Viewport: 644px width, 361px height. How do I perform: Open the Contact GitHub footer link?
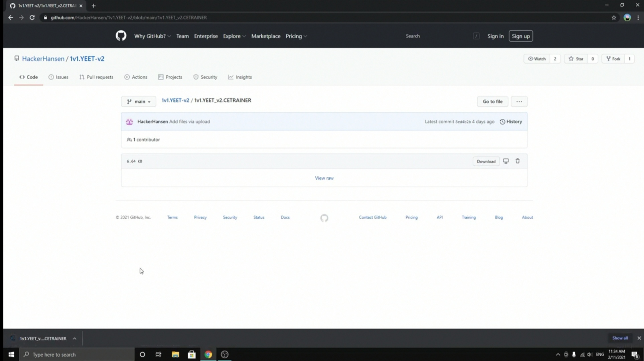(x=372, y=218)
